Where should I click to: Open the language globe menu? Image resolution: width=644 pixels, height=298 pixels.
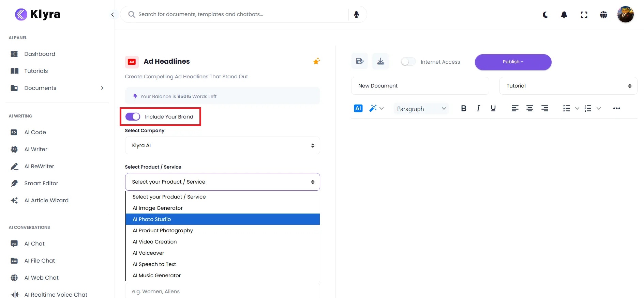coord(603,15)
